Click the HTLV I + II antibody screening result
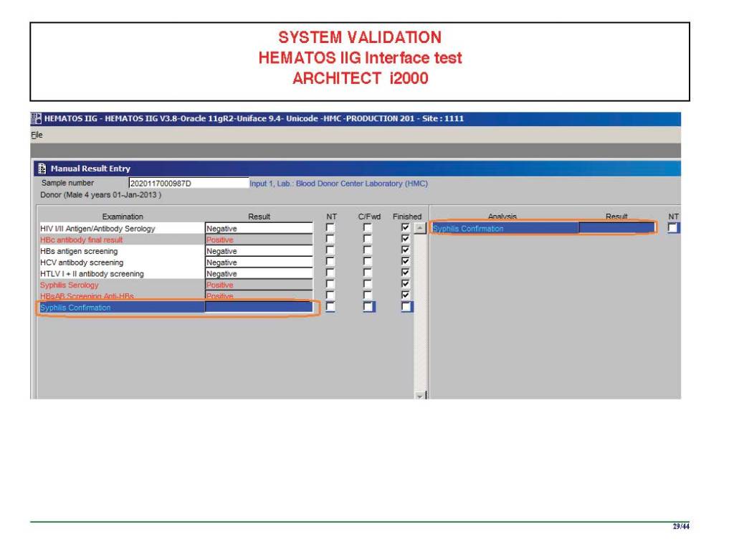 [259, 274]
